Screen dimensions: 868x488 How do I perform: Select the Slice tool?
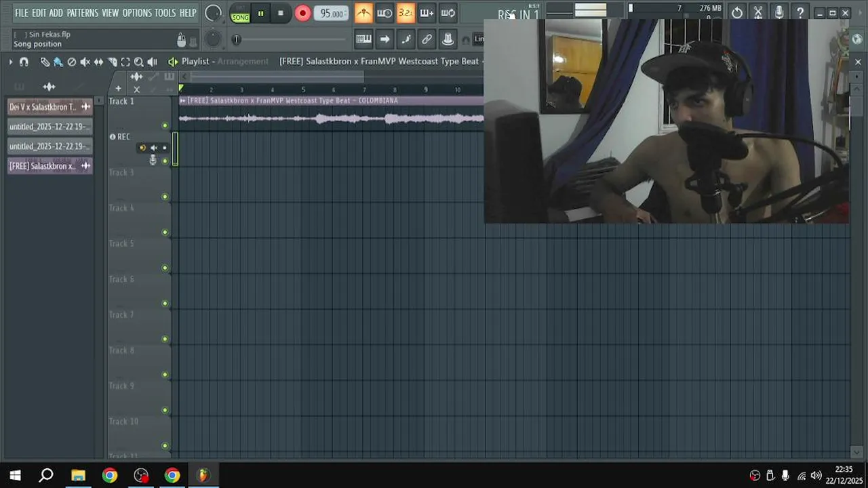113,62
